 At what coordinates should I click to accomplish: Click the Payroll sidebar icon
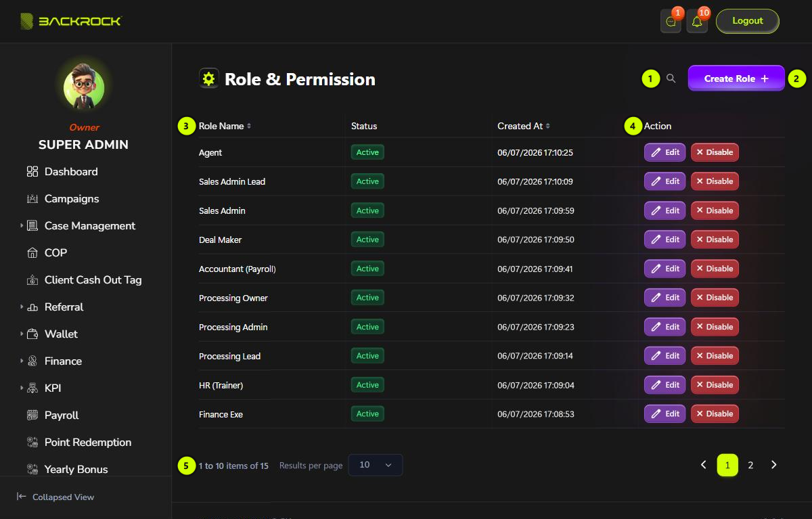[x=32, y=415]
